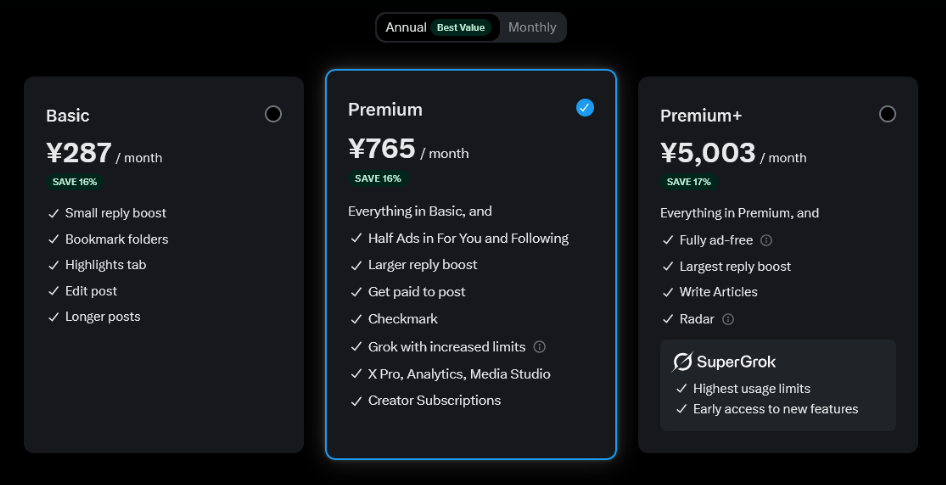Click the info icon next to Radar
946x485 pixels.
click(x=728, y=319)
